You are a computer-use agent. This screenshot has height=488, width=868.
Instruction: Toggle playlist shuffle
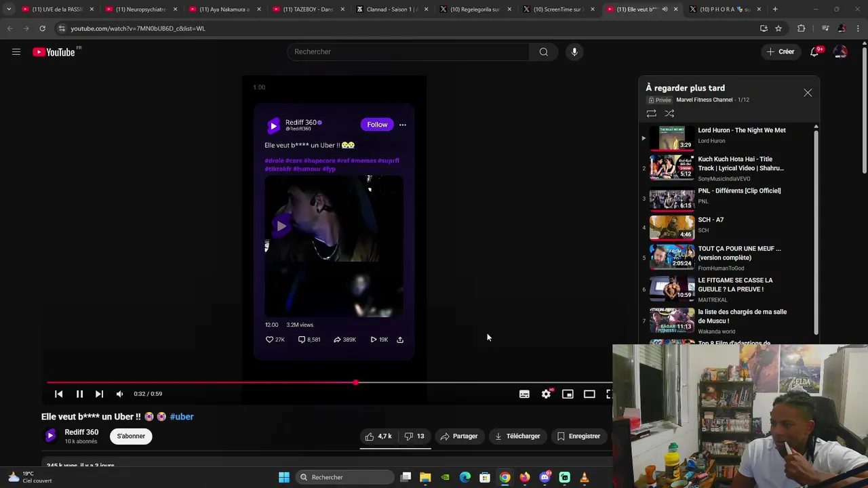pyautogui.click(x=669, y=114)
